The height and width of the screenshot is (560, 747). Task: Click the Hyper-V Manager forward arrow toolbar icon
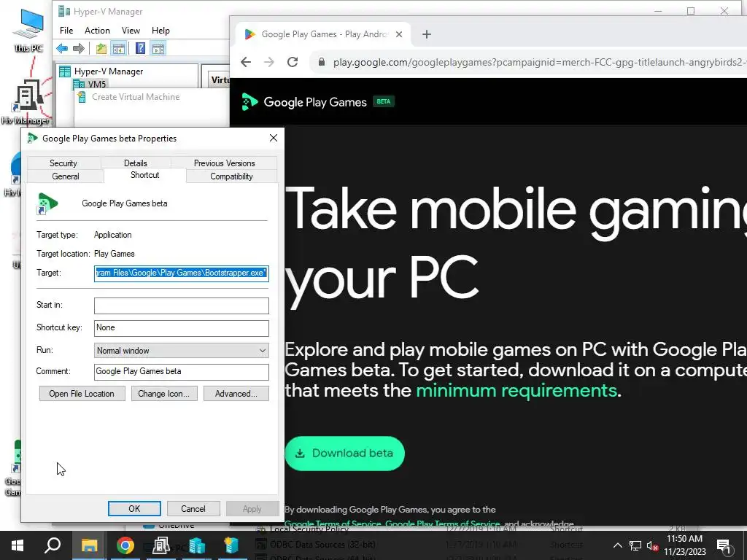pos(79,48)
